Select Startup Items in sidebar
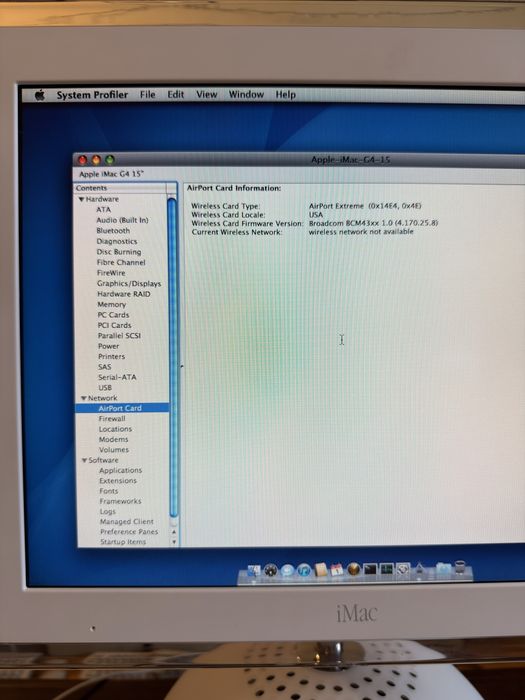This screenshot has height=700, width=525. [123, 542]
